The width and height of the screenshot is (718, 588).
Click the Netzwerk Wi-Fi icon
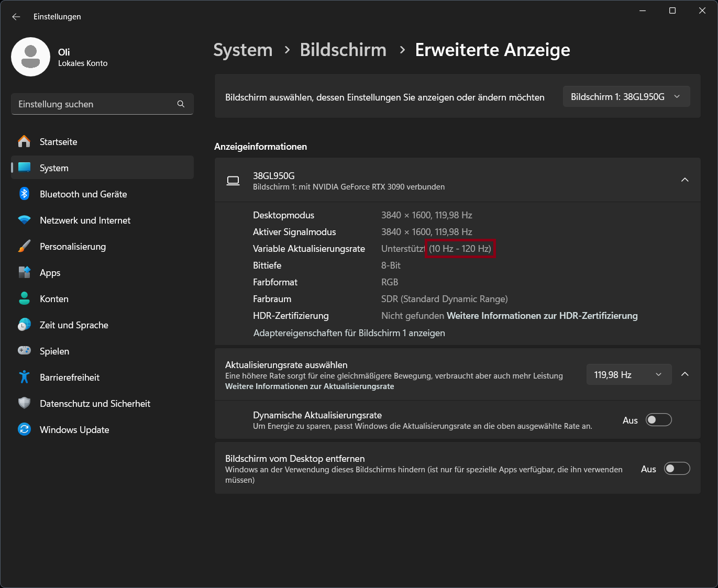[x=24, y=220]
